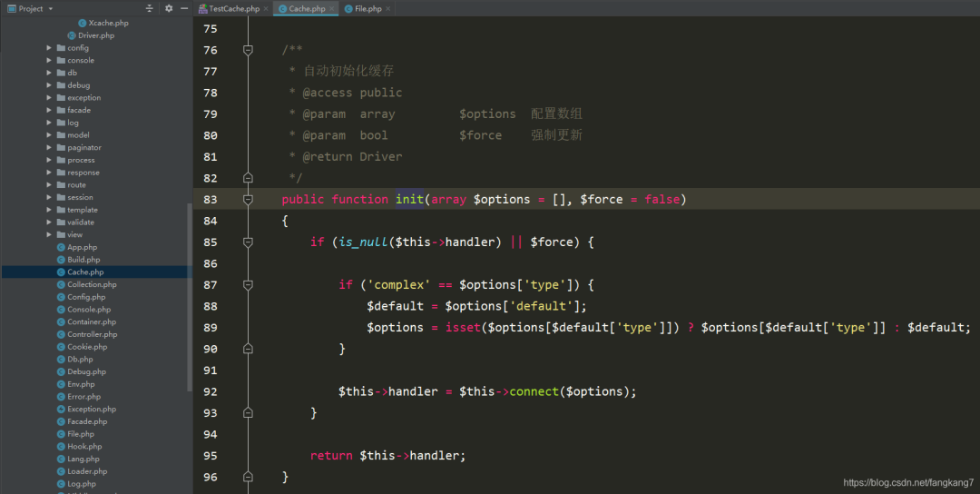Select highlighted Cache.php row in project tree

point(94,272)
